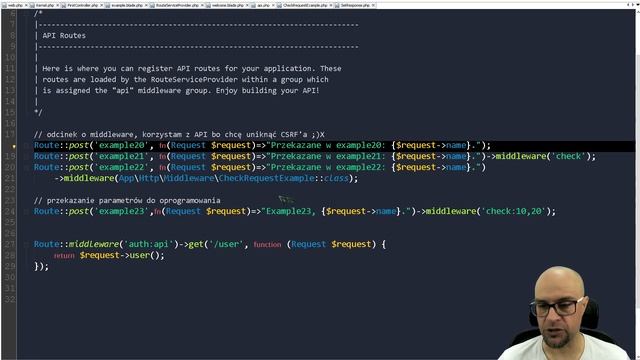
Task: Close the api.php tab
Action: pyautogui.click(x=273, y=5)
